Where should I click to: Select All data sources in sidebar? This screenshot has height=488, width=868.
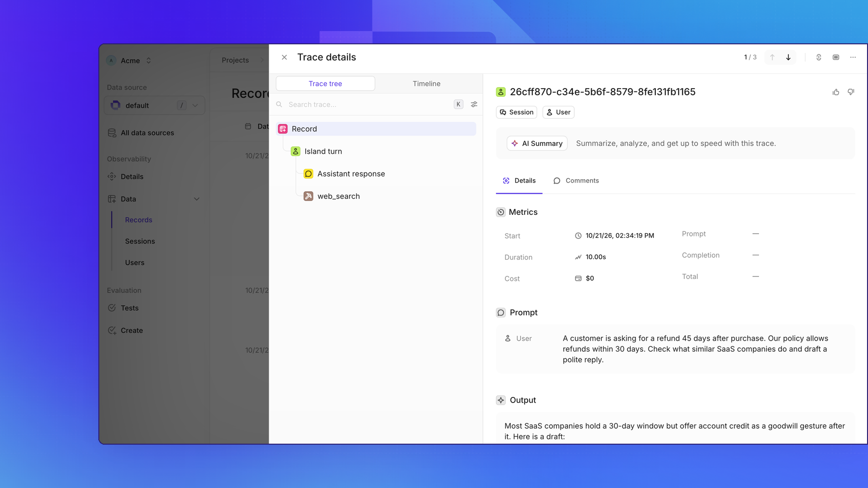pos(147,133)
